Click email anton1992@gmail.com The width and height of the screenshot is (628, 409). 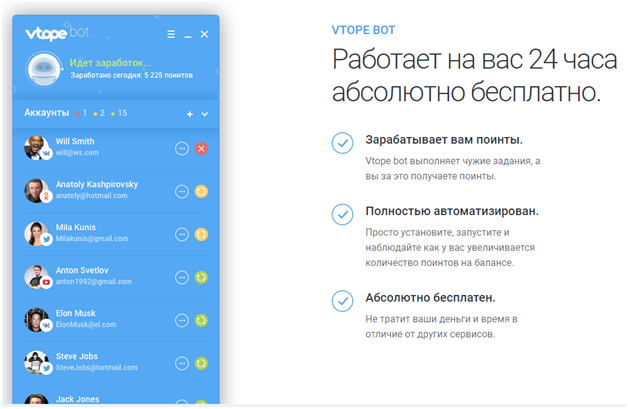click(x=94, y=282)
